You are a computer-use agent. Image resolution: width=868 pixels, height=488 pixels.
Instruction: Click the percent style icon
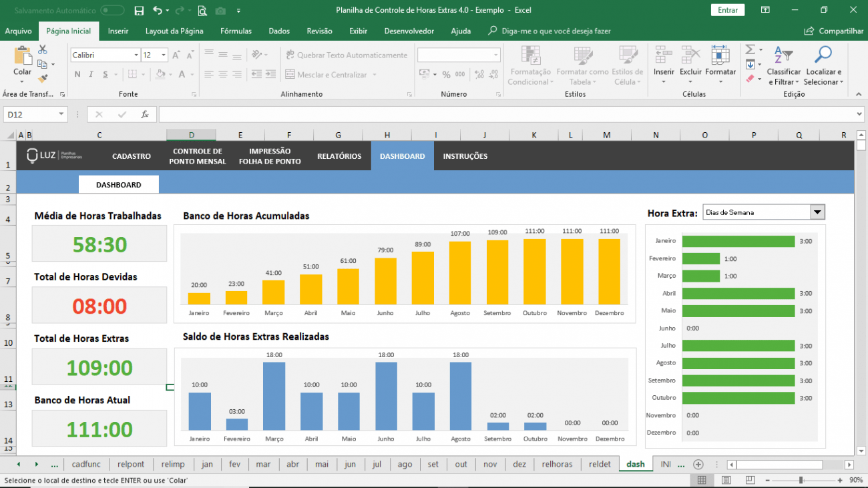(446, 75)
